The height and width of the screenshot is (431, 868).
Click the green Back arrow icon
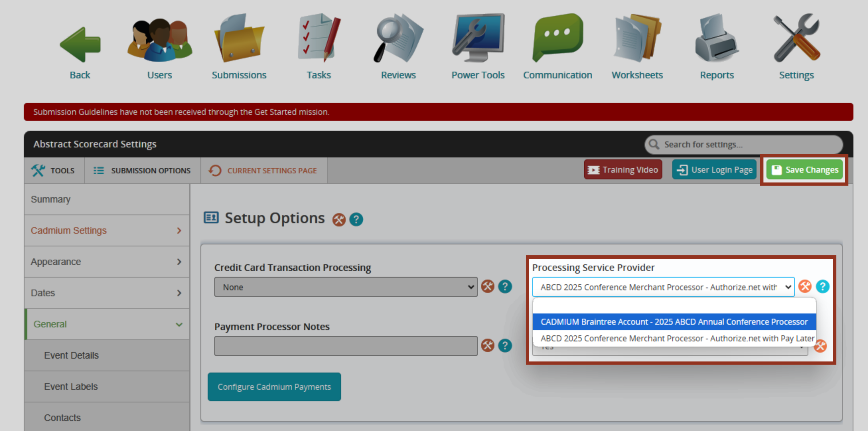tap(80, 44)
